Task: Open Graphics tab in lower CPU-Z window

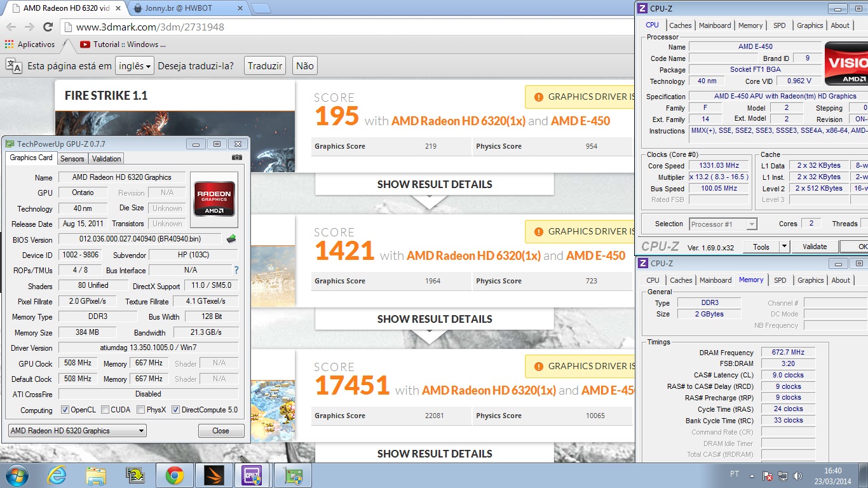Action: pos(810,280)
